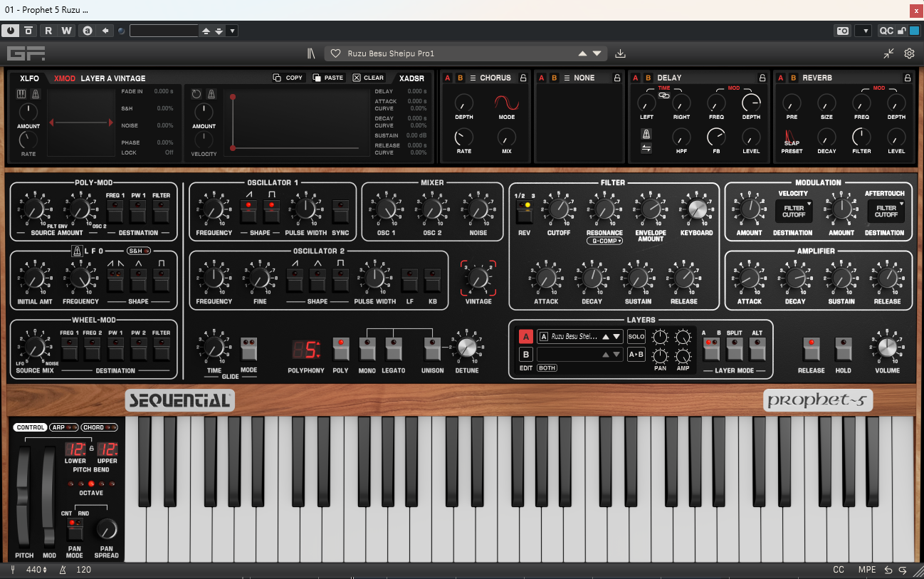Image resolution: width=924 pixels, height=579 pixels.
Task: Toggle the Hold switch
Action: click(843, 348)
